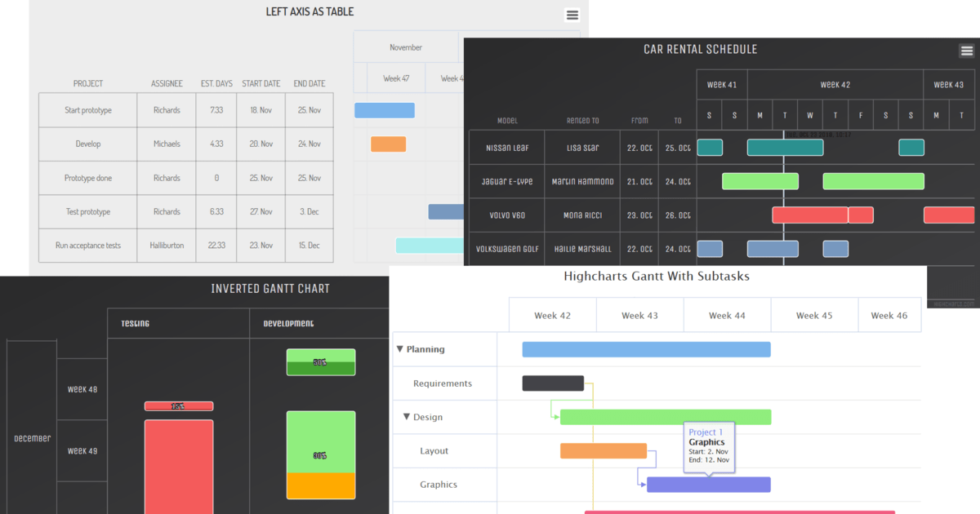Click the Week 44 header in Subtasks chart
This screenshot has height=514, width=980.
click(727, 315)
